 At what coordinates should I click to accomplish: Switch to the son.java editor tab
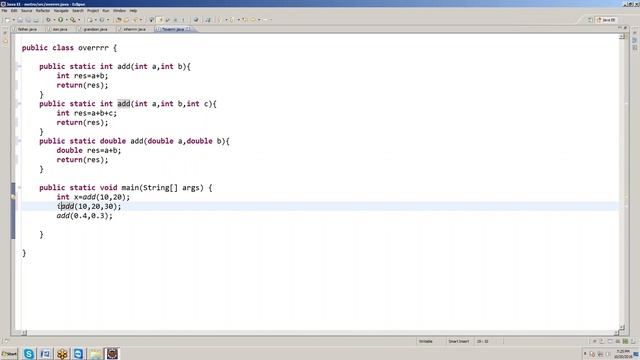click(60, 29)
